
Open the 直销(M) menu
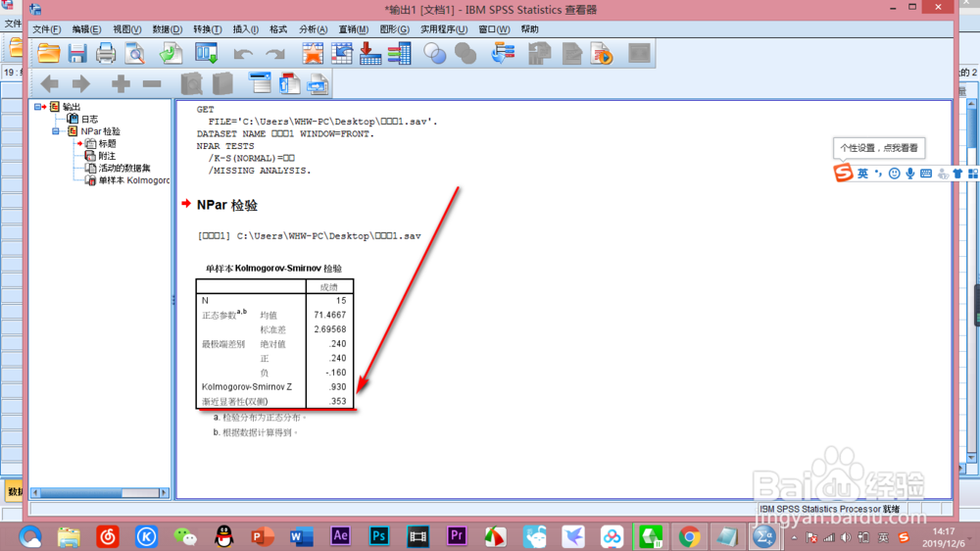click(x=354, y=29)
